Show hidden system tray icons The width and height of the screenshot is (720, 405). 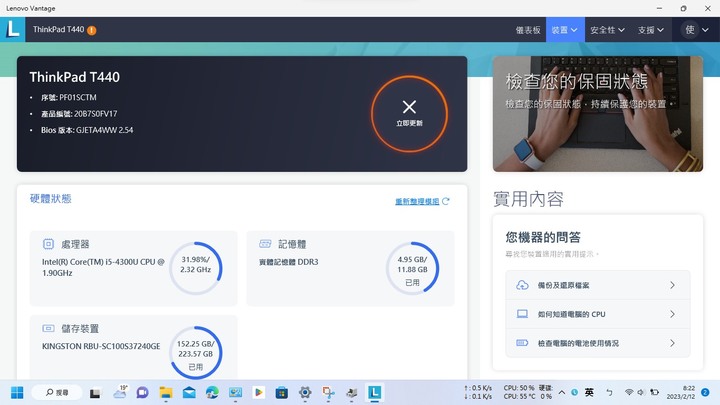[x=562, y=393]
